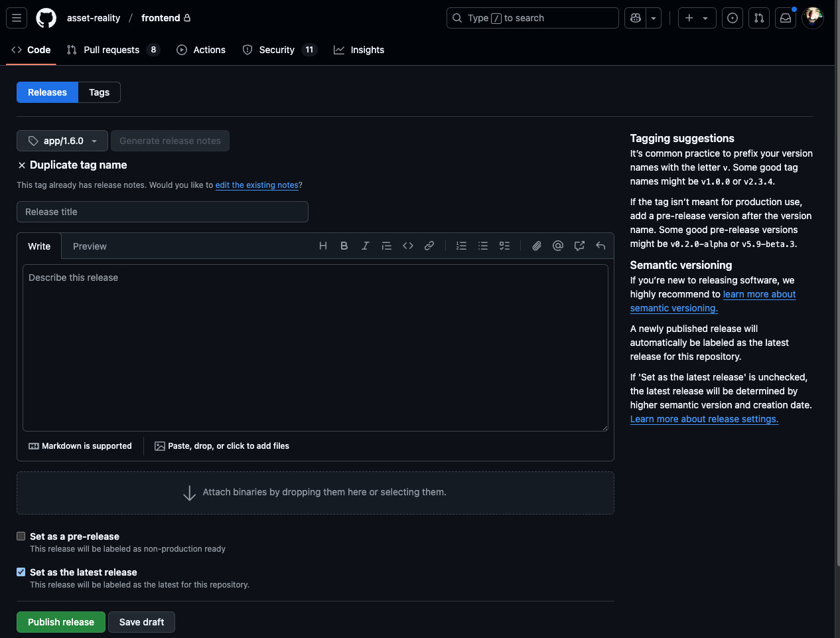Expand the create new plus dropdown
Screen dimensions: 840x638
(697, 18)
